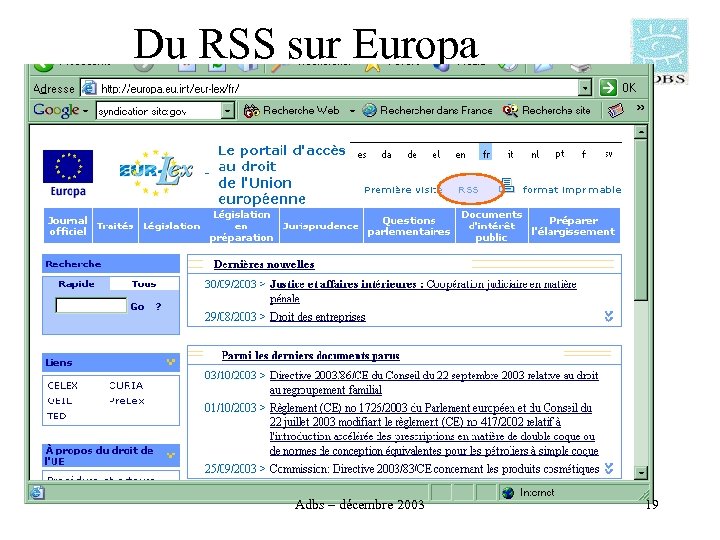Click the Recherche Web button
This screenshot has width=720, height=540.
[292, 111]
